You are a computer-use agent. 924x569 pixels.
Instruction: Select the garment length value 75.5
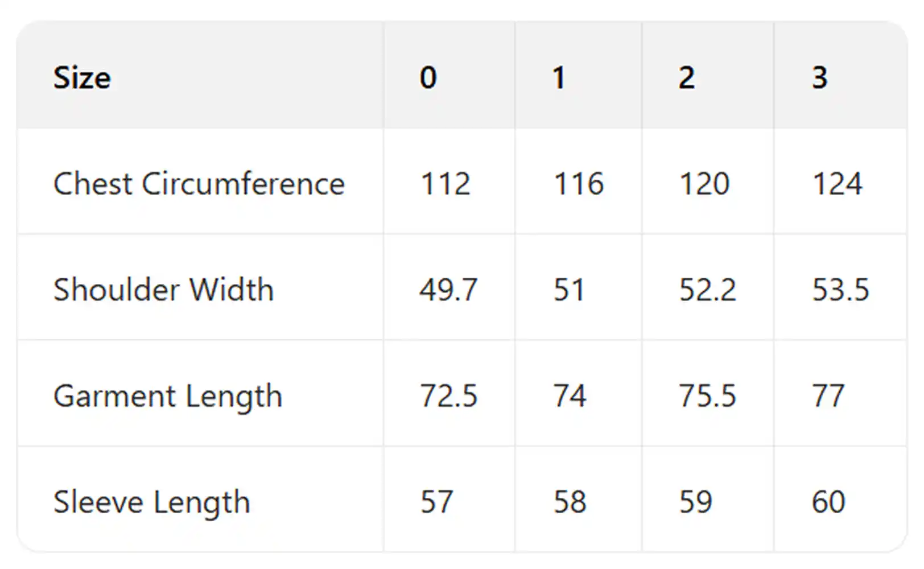point(707,396)
